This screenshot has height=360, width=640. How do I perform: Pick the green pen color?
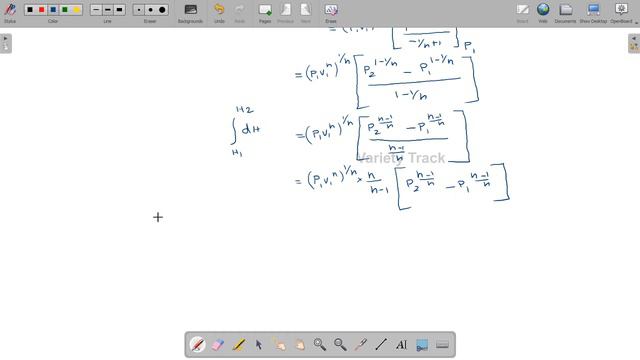(x=65, y=10)
